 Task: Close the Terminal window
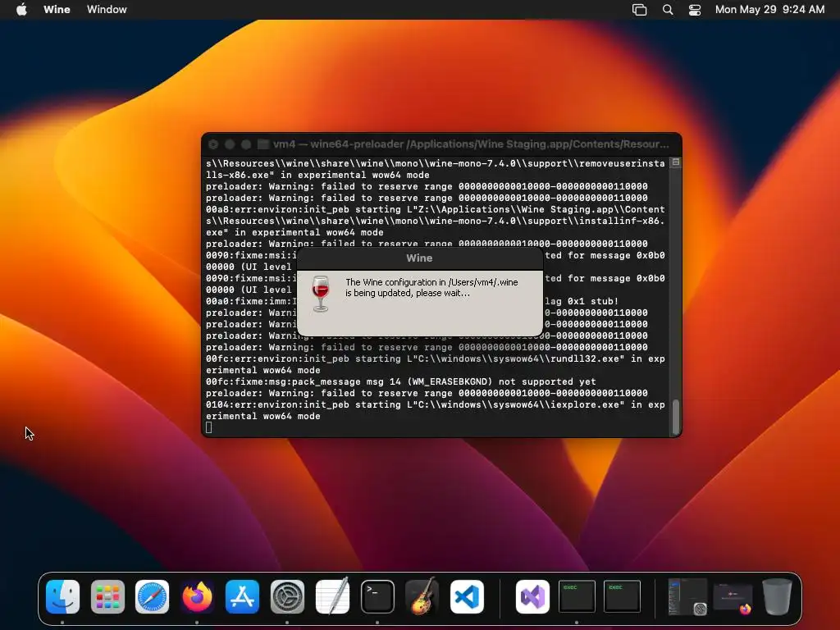pos(213,144)
